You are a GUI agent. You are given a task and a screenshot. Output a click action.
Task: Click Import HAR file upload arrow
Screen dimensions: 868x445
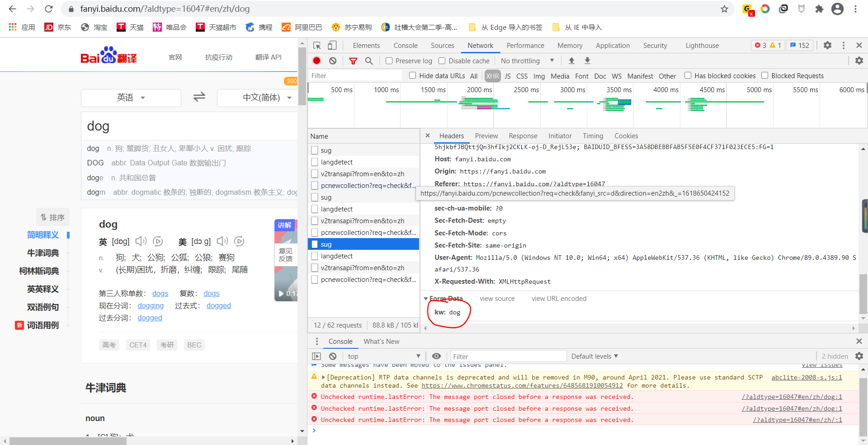click(x=571, y=61)
